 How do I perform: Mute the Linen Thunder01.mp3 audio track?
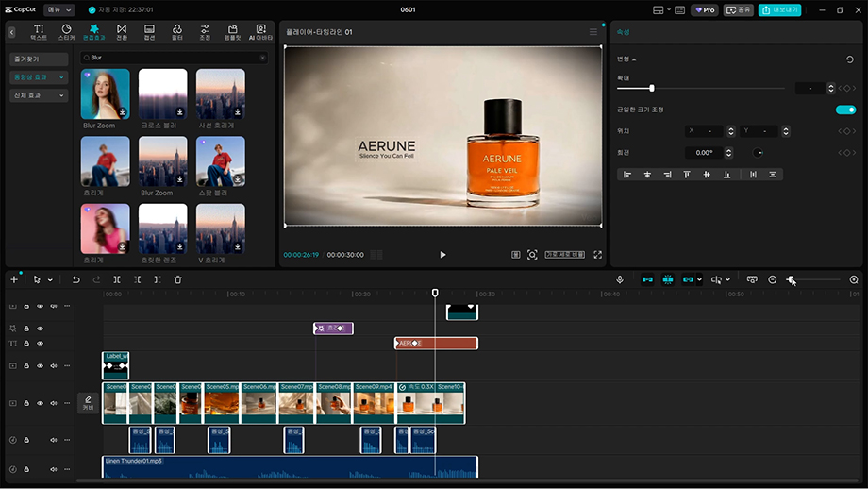54,469
